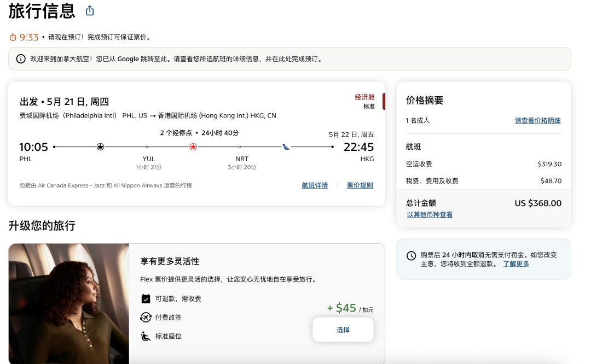Click the standard seat icon

click(146, 336)
